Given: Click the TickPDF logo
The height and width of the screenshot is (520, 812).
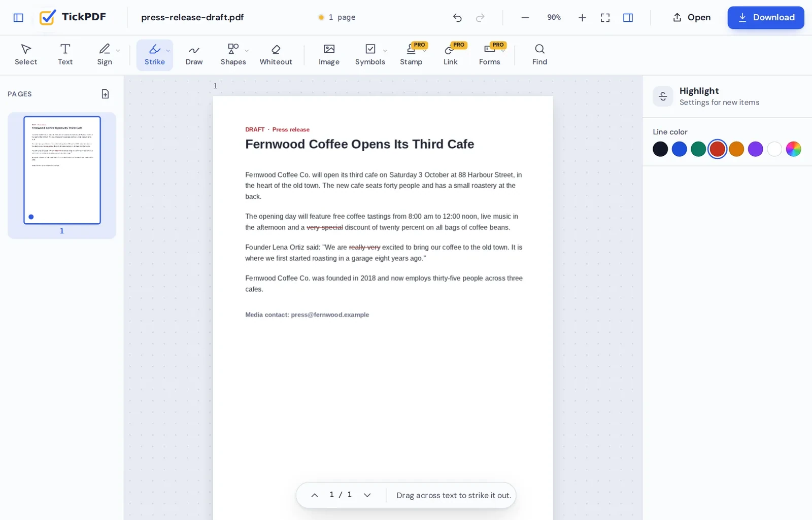Looking at the screenshot, I should 73,17.
